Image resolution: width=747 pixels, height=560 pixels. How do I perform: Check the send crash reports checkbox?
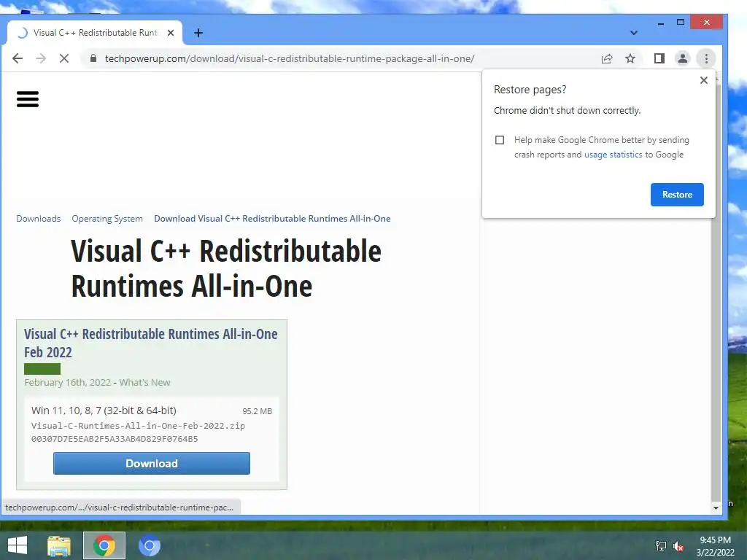(499, 140)
